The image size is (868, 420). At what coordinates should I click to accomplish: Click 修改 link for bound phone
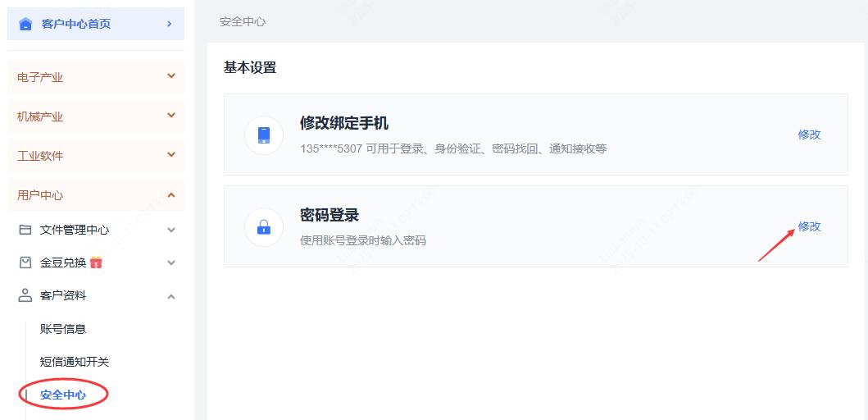(809, 135)
